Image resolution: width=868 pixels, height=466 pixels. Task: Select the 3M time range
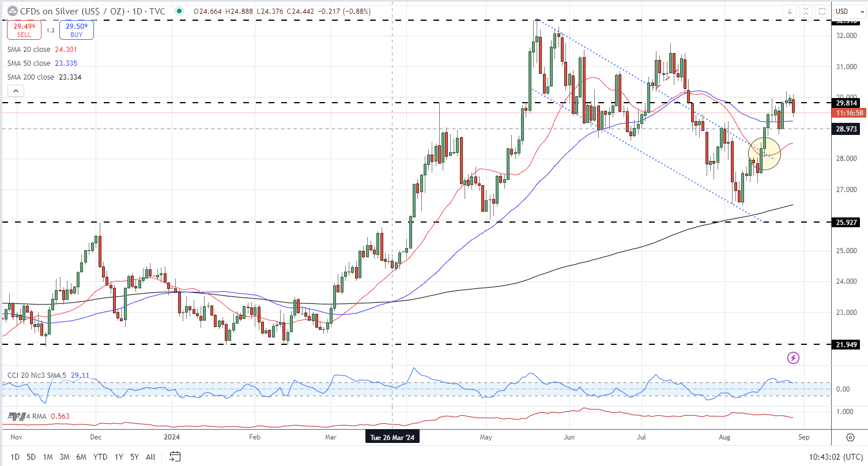point(64,457)
